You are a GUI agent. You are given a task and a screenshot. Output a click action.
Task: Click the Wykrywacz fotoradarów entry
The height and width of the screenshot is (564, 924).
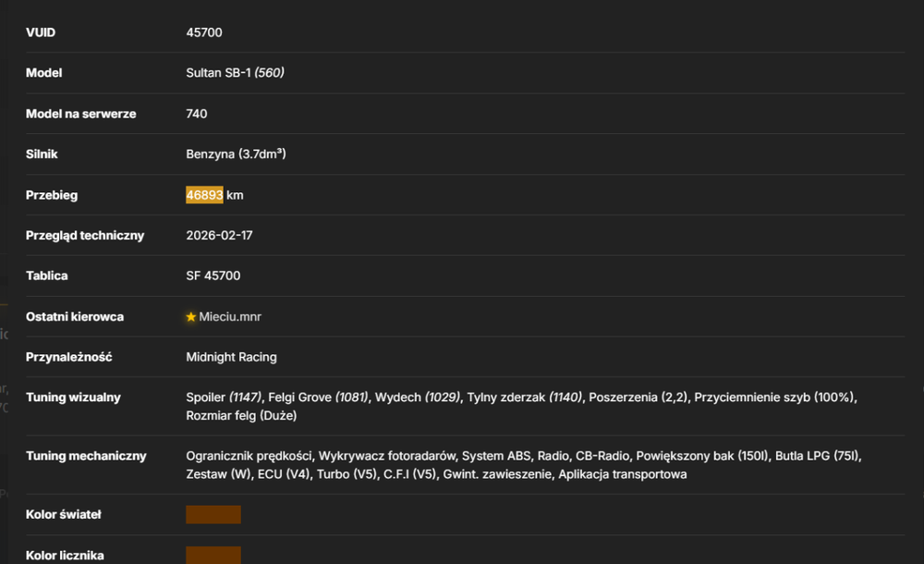[x=387, y=456]
